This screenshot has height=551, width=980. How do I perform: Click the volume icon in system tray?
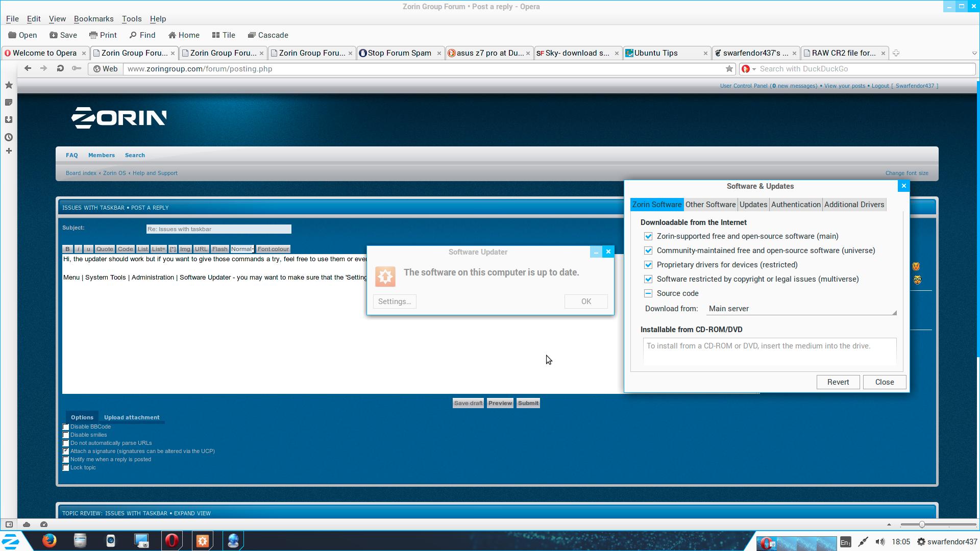(880, 542)
